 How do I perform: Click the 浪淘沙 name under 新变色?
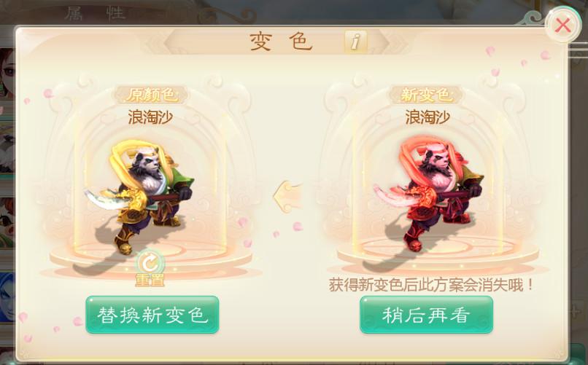click(x=428, y=117)
